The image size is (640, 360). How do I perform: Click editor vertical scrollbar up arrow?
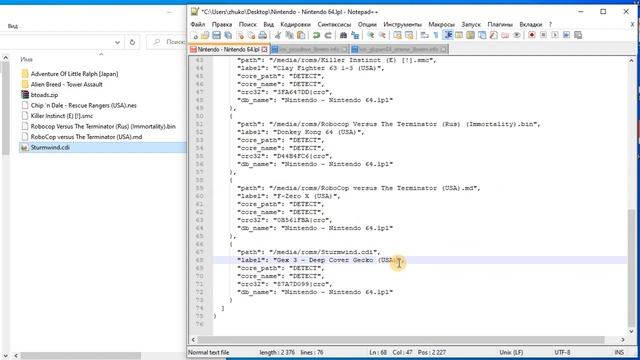631,60
